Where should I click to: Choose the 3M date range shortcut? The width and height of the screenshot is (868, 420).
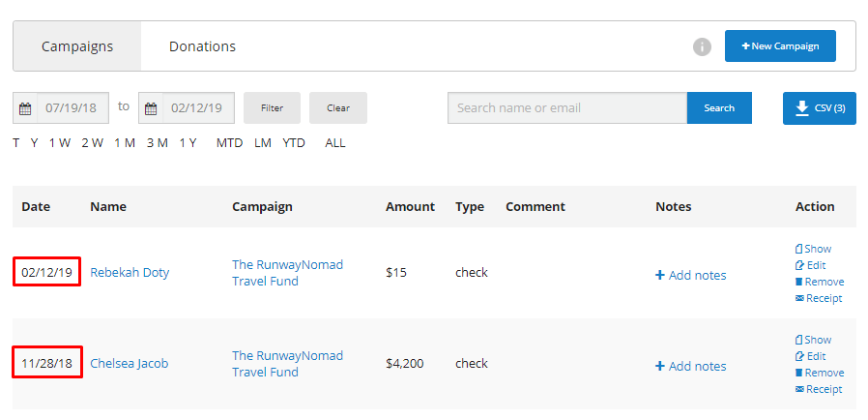[157, 143]
